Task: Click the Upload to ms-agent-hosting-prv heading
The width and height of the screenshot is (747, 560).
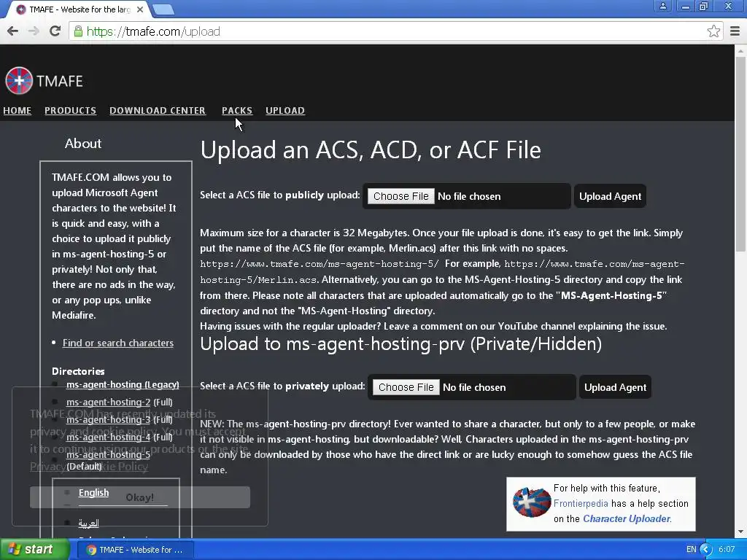Action: tap(400, 344)
